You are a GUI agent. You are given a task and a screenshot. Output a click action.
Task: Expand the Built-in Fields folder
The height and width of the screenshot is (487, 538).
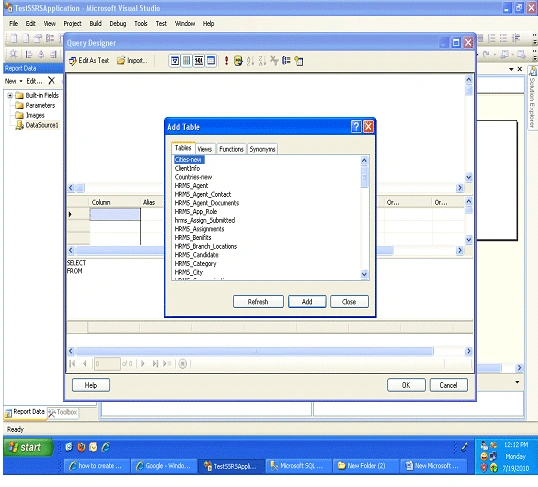(x=10, y=95)
